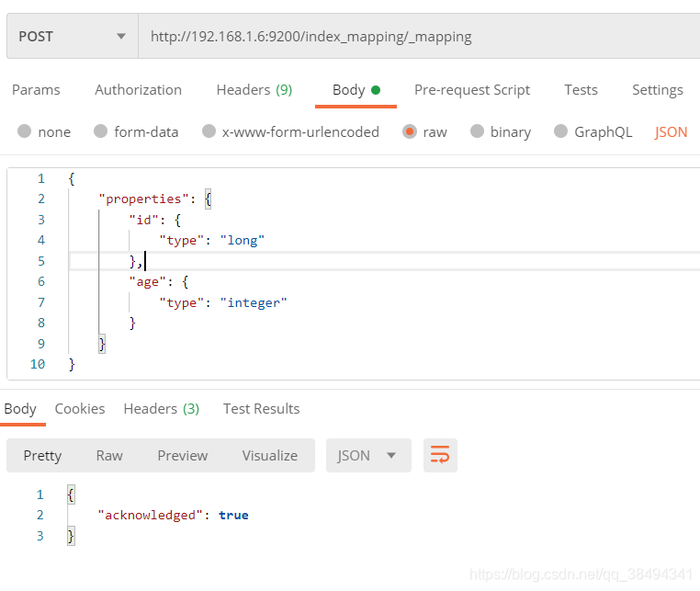
Task: Open the request Settings tab
Action: tap(657, 89)
